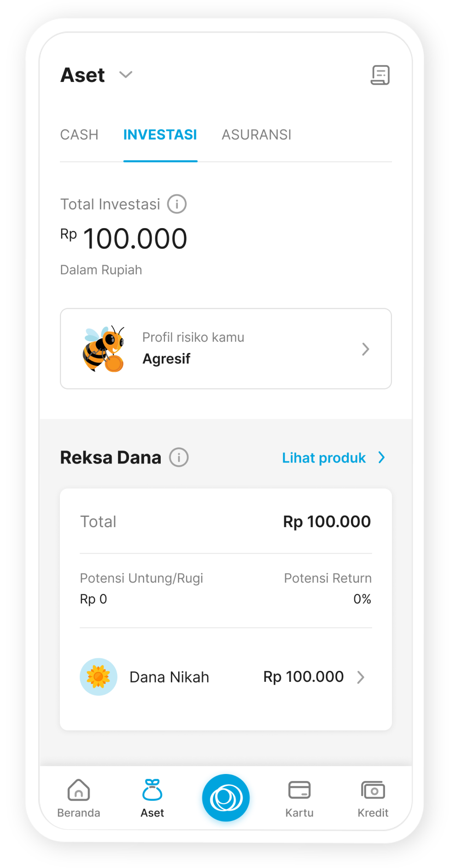Viewport: 456px width, 868px height.
Task: Open the Kartu card icon
Action: pyautogui.click(x=299, y=790)
